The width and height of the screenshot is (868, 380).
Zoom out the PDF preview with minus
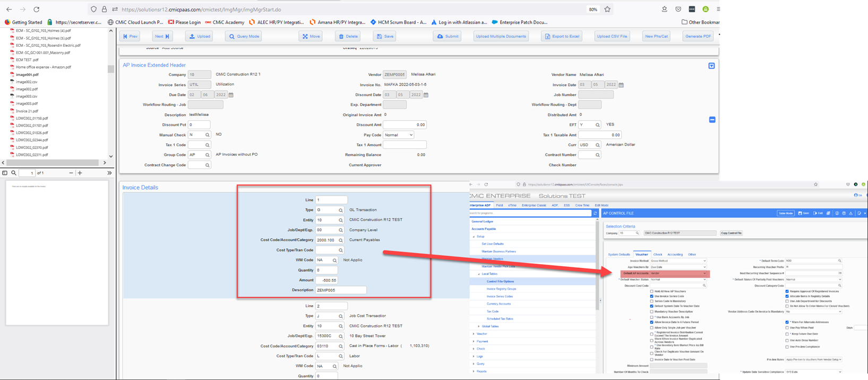pyautogui.click(x=71, y=173)
